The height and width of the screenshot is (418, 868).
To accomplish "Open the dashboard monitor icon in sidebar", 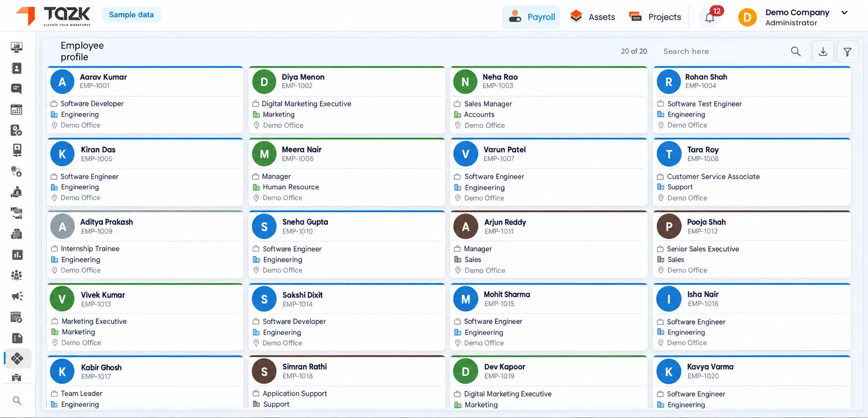I will 16,47.
